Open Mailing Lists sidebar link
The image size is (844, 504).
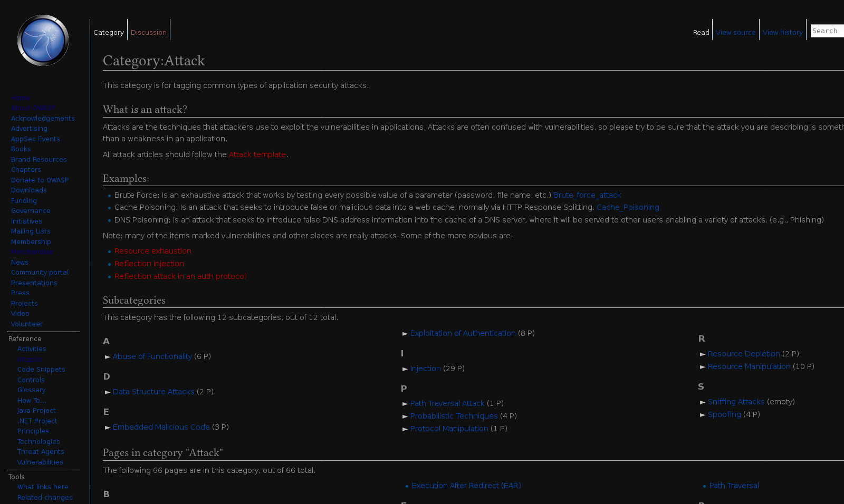tap(31, 231)
